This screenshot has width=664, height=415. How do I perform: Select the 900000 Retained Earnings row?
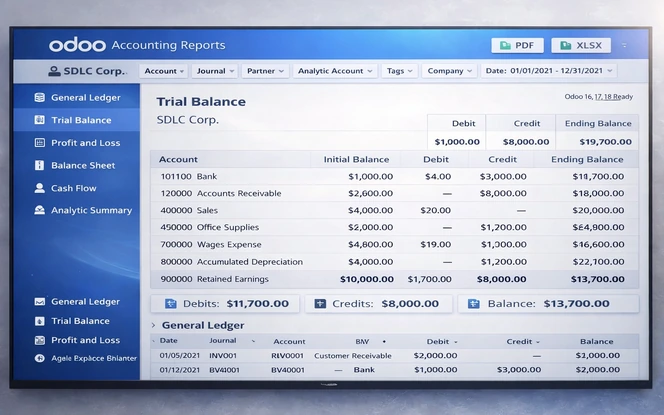pyautogui.click(x=394, y=279)
